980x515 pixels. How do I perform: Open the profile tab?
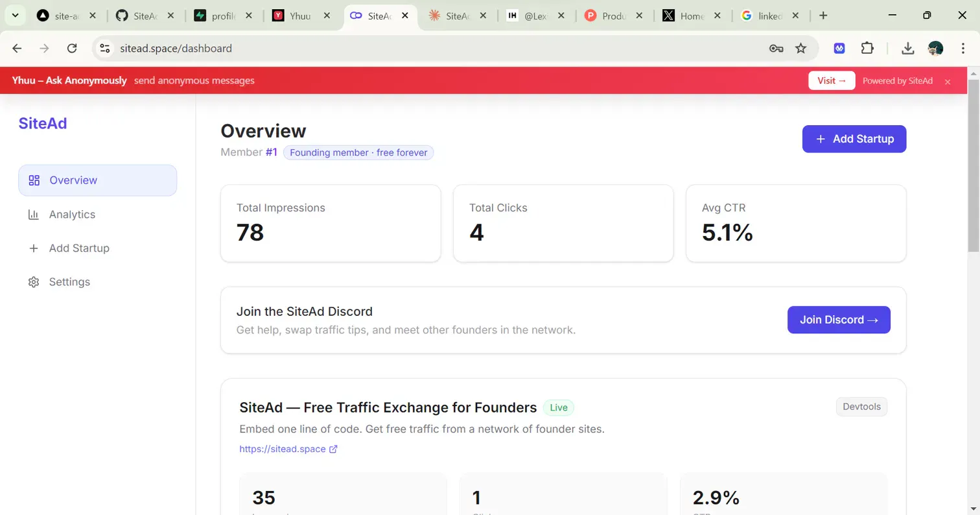point(224,16)
